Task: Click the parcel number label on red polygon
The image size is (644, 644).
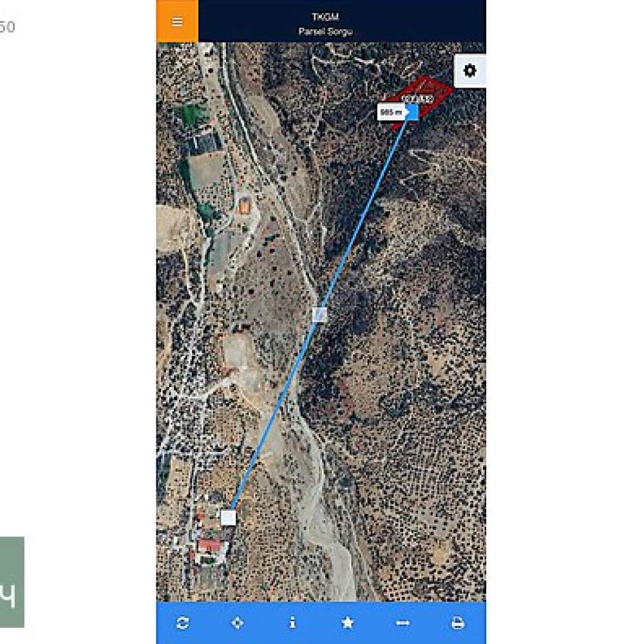Action: [x=418, y=99]
